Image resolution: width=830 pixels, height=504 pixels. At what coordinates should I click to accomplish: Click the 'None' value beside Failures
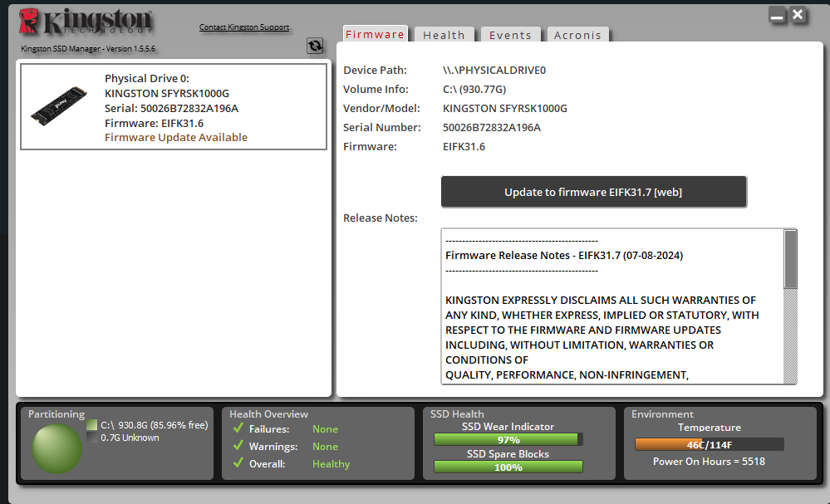pyautogui.click(x=325, y=429)
